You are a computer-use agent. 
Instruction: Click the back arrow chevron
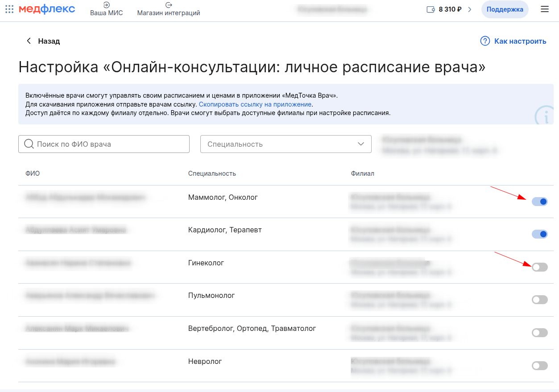[x=29, y=41]
